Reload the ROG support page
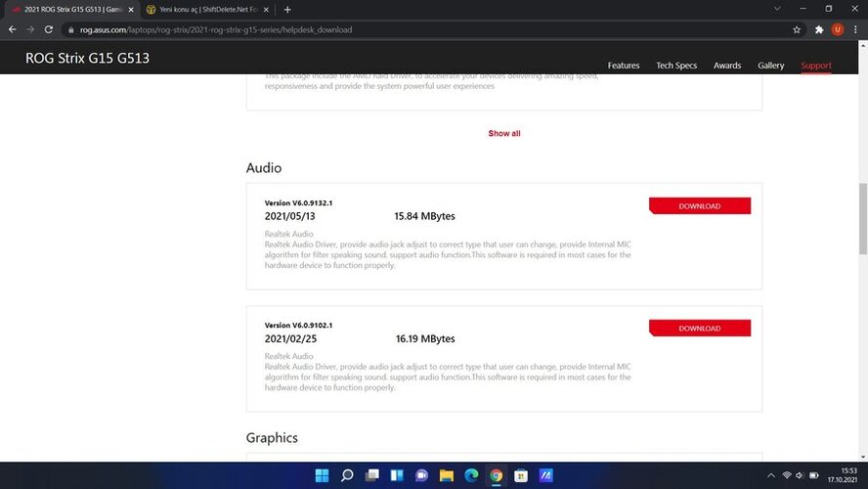 (49, 30)
